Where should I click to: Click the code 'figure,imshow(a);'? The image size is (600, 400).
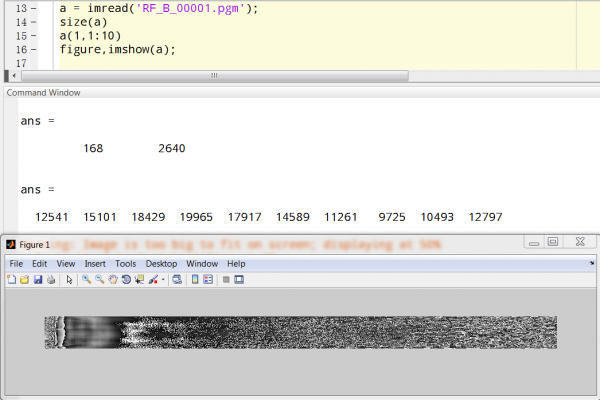coord(117,50)
